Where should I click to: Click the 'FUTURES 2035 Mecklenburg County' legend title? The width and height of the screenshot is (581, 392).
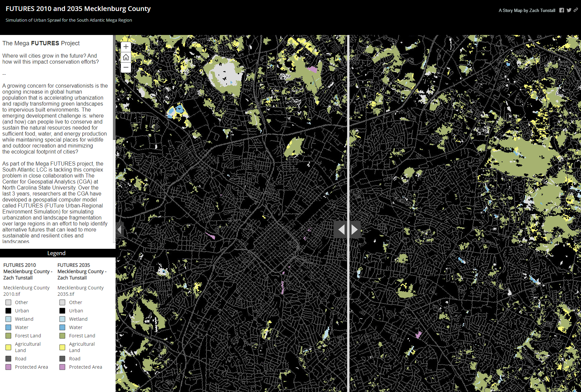pos(82,271)
